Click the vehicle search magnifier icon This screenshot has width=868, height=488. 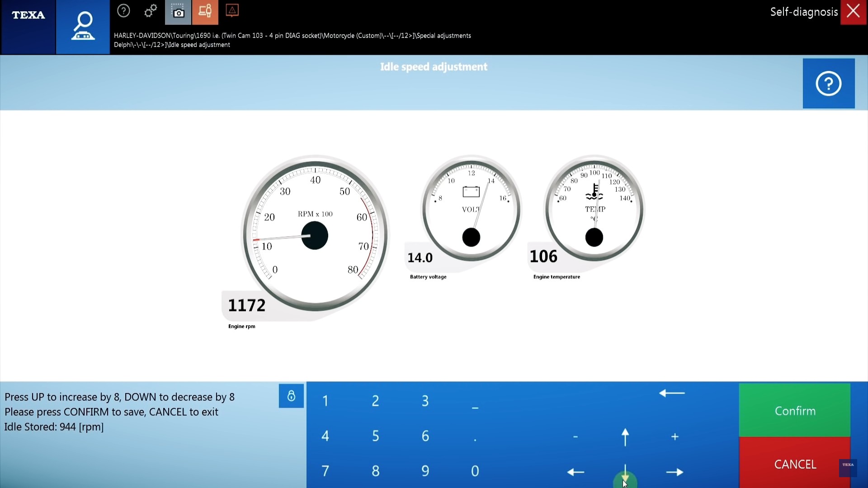pos(83,27)
